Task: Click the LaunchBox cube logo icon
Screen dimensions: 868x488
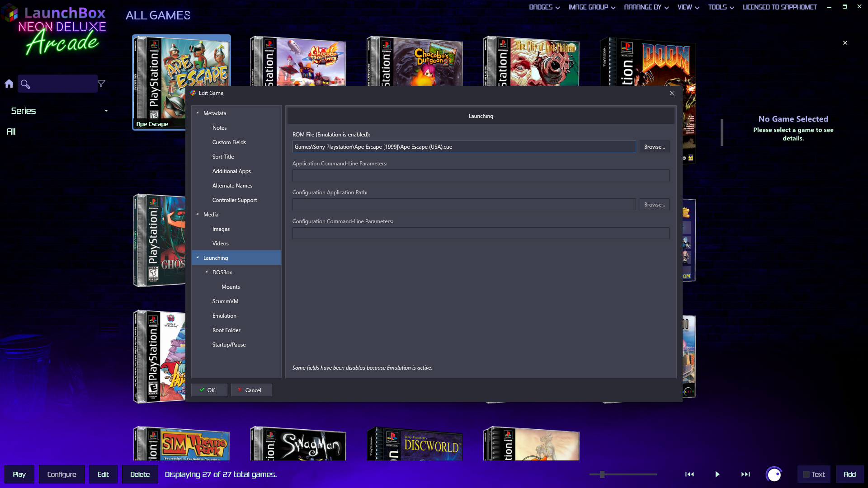Action: click(x=9, y=13)
